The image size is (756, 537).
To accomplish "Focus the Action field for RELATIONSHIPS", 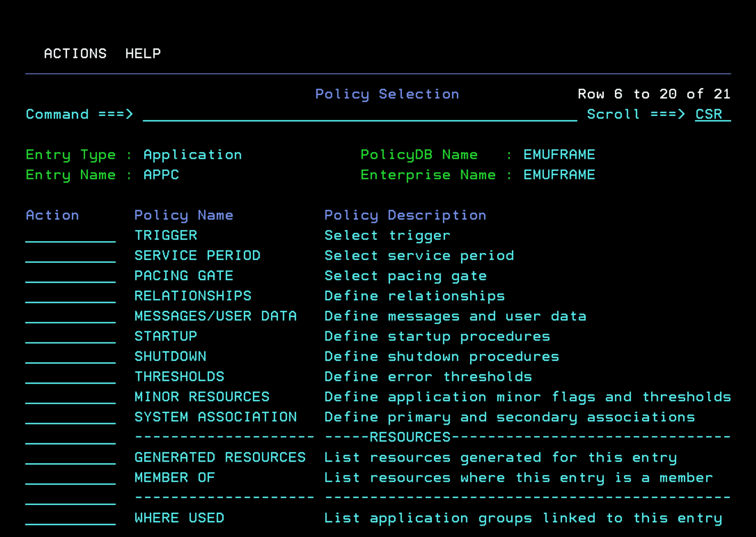I will pos(70,296).
